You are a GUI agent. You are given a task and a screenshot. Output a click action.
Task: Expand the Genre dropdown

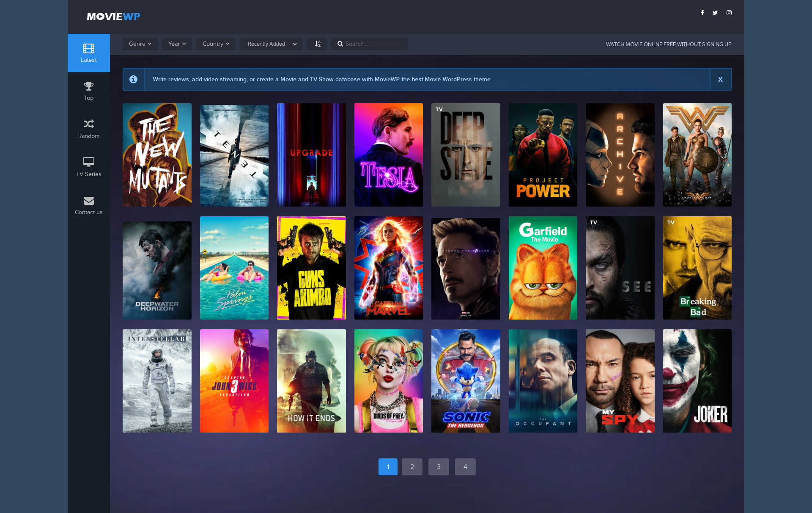click(140, 44)
